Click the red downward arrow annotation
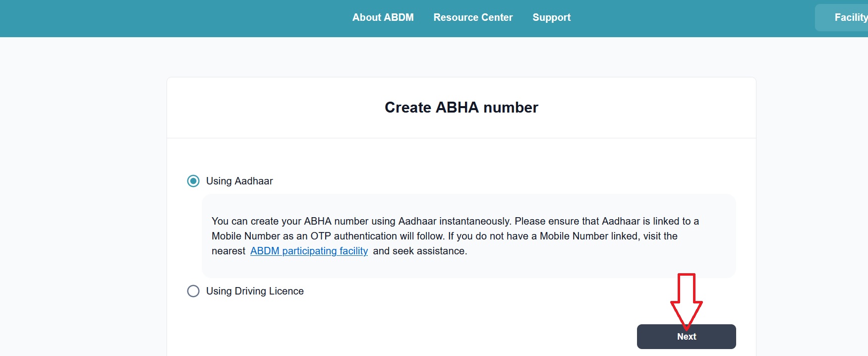Screen dimensions: 868x356 [686, 300]
